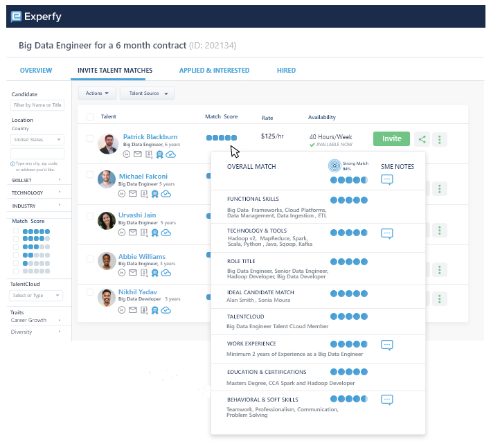This screenshot has height=448, width=491.
Task: Open Michael Falconi's profile link
Action: tap(143, 177)
